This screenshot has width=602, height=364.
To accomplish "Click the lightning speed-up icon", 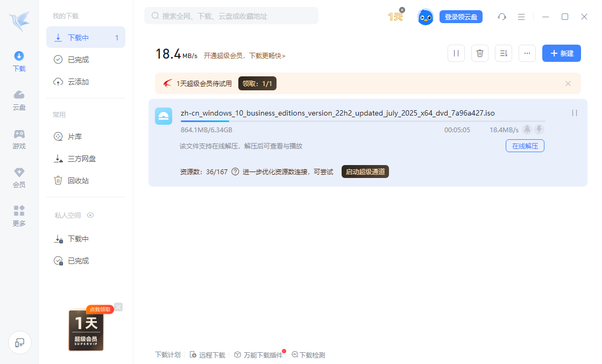I will [x=539, y=130].
